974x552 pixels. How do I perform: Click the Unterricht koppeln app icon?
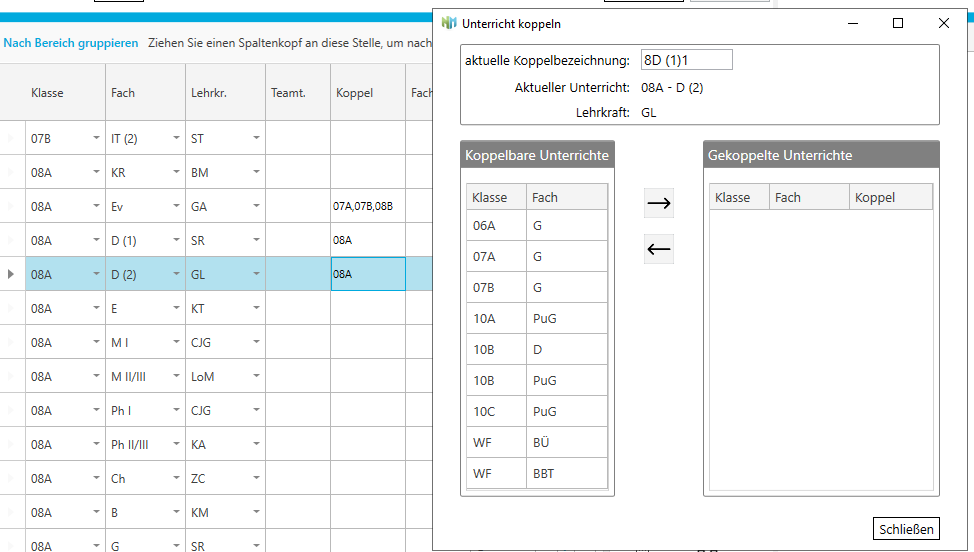pos(449,23)
